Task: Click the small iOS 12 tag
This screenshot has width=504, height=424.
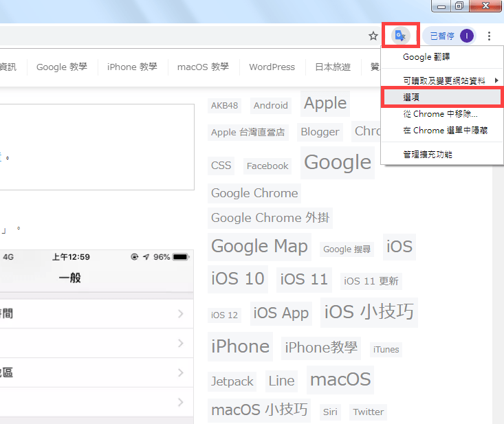Action: (224, 315)
